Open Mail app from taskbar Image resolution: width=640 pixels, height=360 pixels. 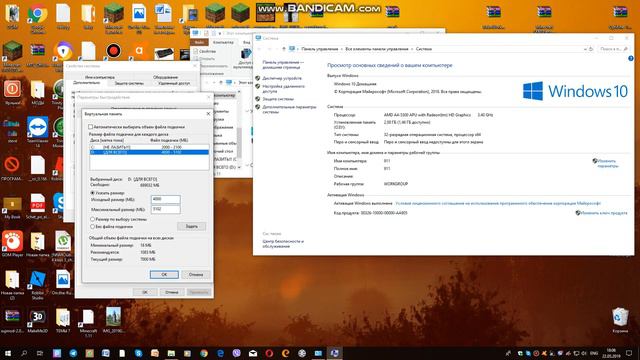(253, 353)
